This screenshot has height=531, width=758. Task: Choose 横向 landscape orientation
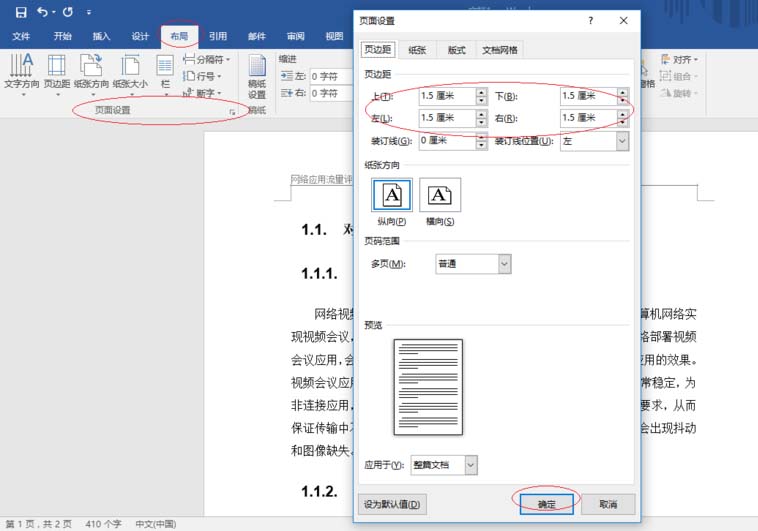440,202
